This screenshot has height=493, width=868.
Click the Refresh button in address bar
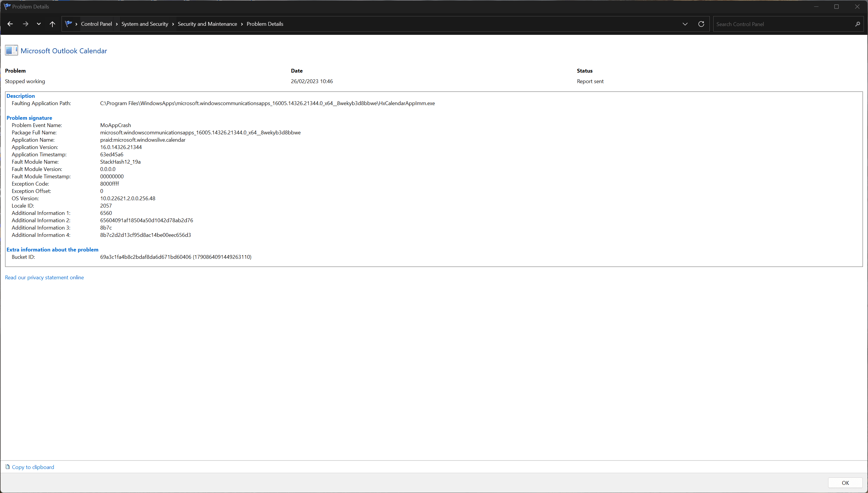coord(701,24)
